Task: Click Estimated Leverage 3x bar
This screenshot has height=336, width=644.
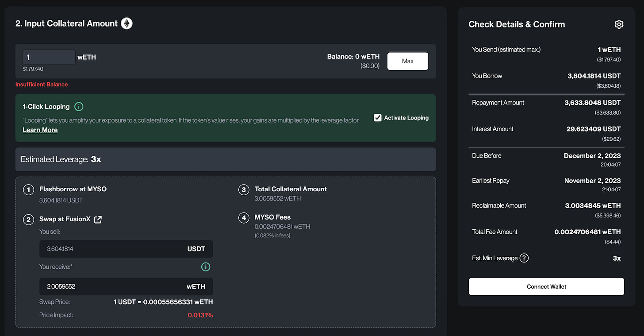Action: click(226, 159)
